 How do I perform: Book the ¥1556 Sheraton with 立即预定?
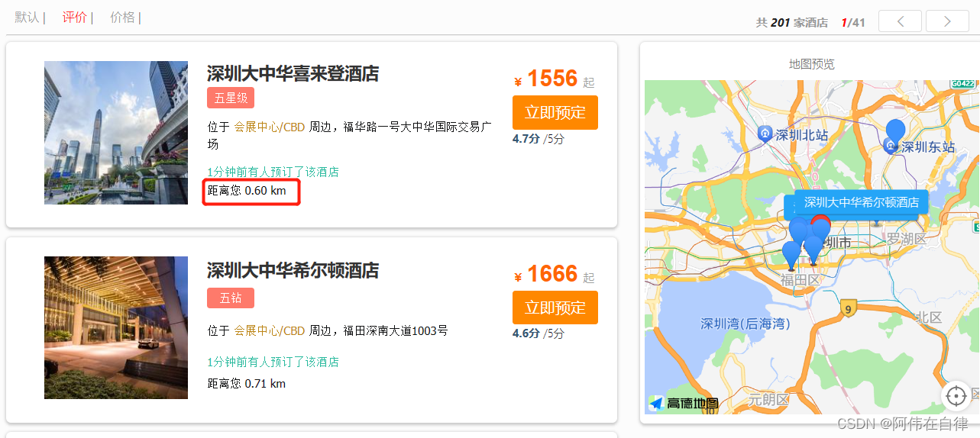pyautogui.click(x=555, y=113)
